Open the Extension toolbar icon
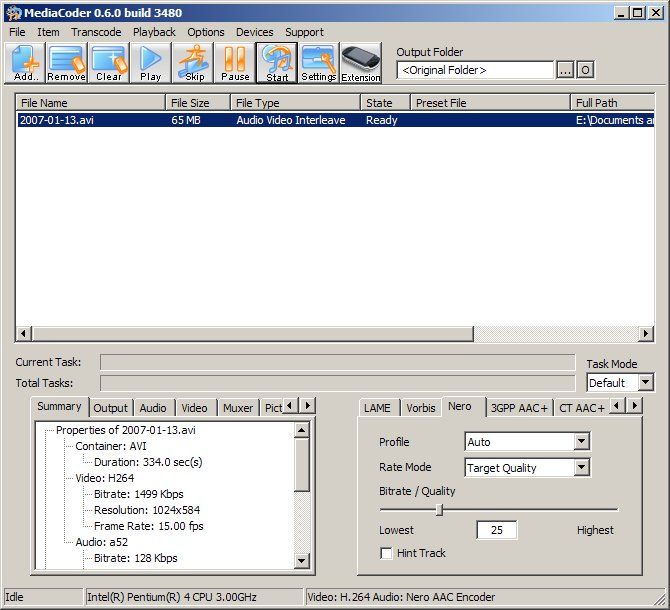Image resolution: width=670 pixels, height=610 pixels. point(361,63)
